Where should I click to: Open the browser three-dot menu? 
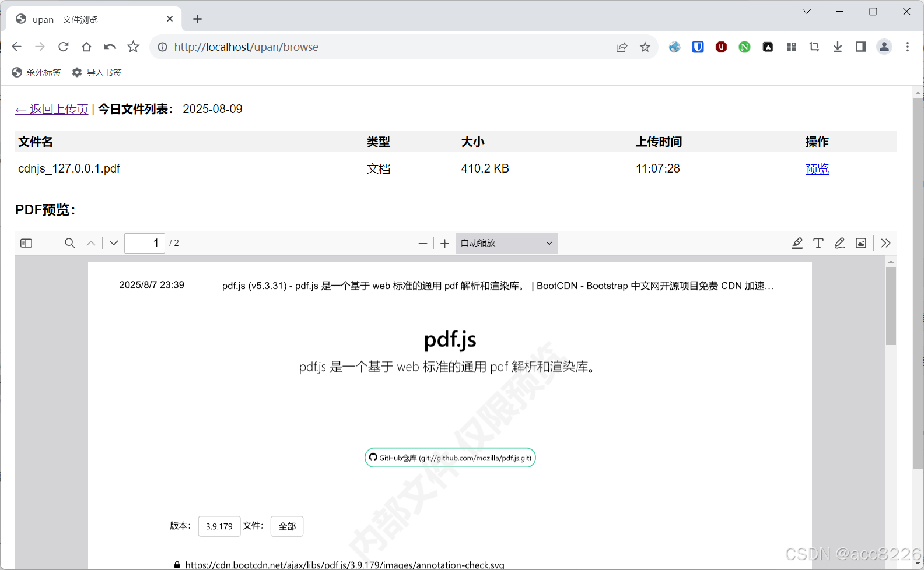[908, 47]
